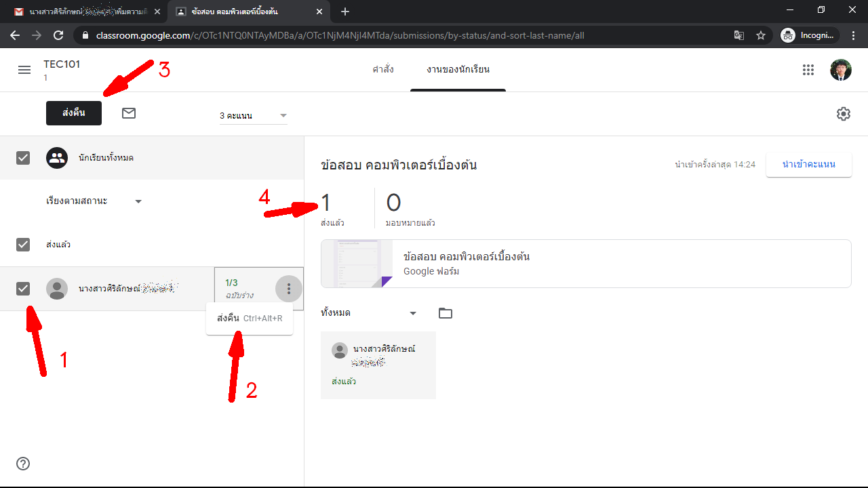Open the Google Form attachment thumbnail

tap(357, 264)
